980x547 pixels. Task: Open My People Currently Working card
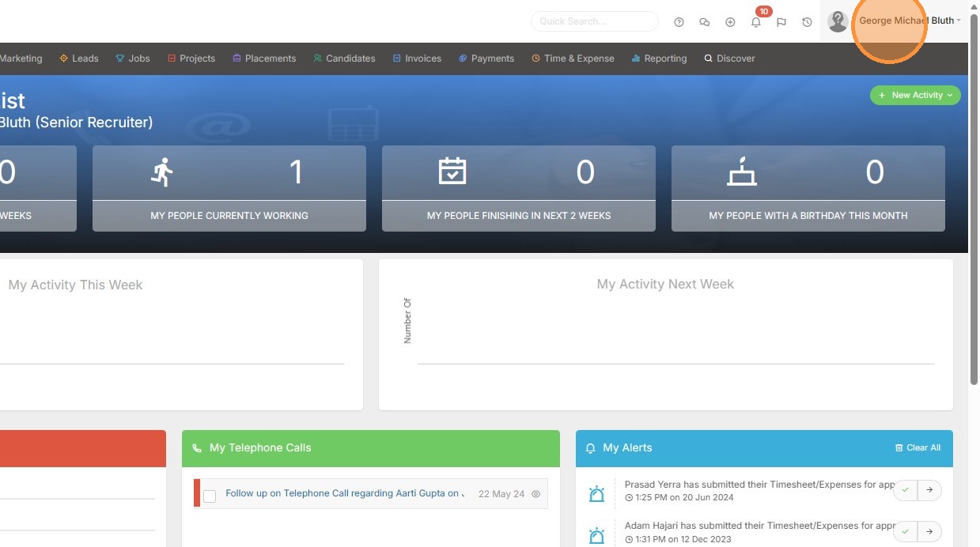(x=229, y=188)
